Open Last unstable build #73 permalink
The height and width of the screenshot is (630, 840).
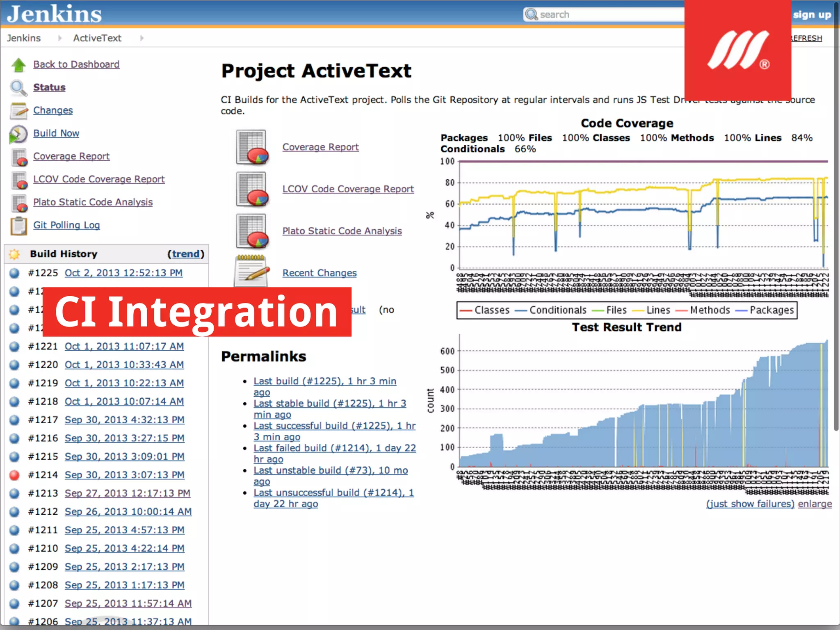331,476
